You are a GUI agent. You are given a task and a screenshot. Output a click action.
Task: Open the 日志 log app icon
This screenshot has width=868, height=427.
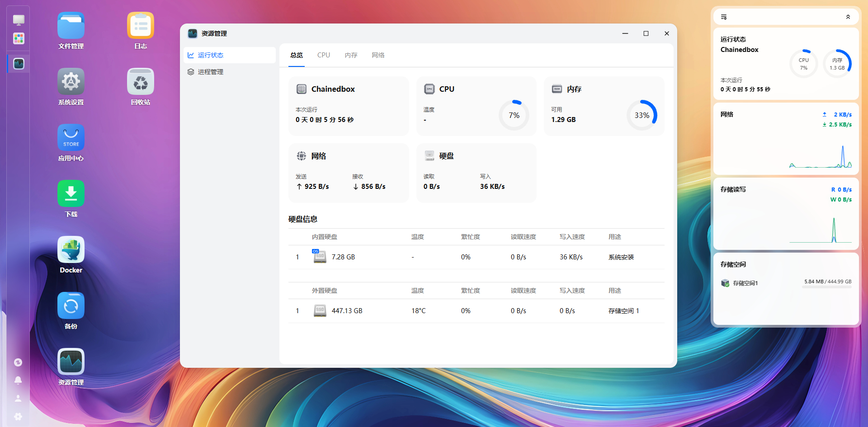141,26
